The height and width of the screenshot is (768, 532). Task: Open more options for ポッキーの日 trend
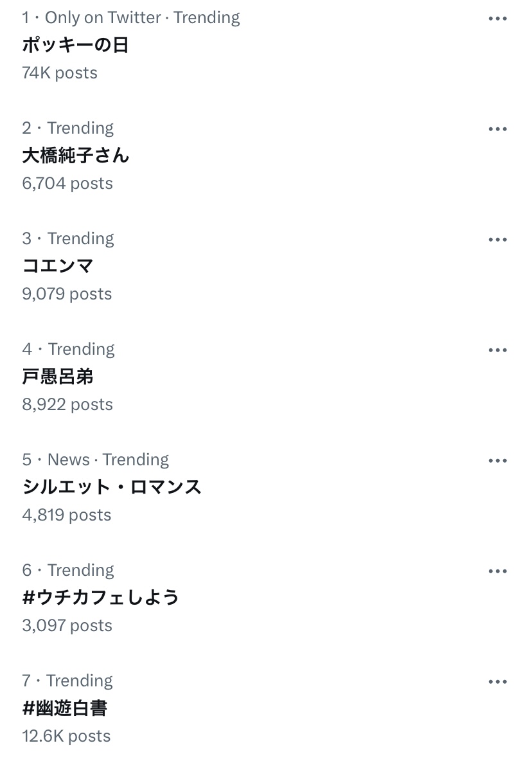(x=497, y=19)
